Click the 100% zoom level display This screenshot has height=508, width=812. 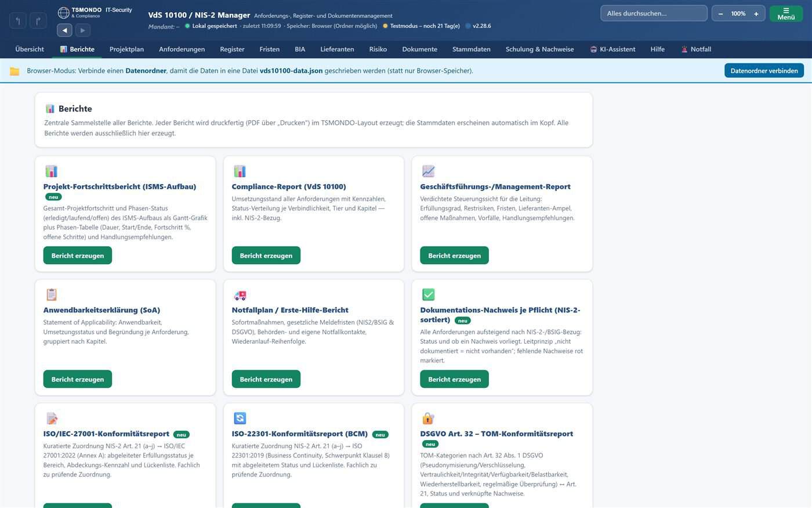pos(738,13)
